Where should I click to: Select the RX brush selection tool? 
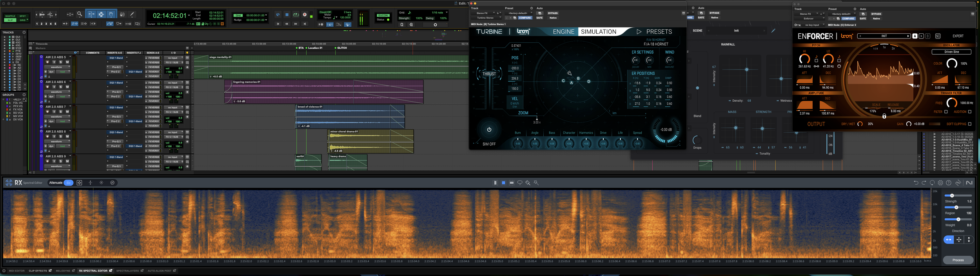[528, 183]
